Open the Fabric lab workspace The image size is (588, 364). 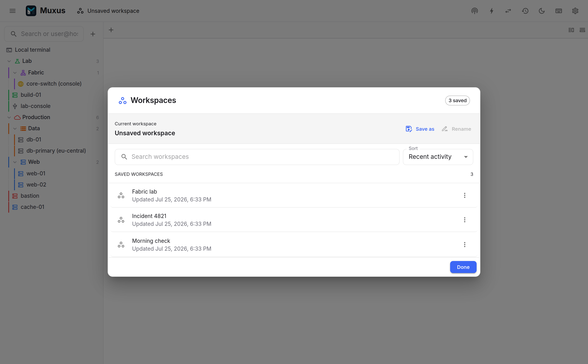click(294, 195)
